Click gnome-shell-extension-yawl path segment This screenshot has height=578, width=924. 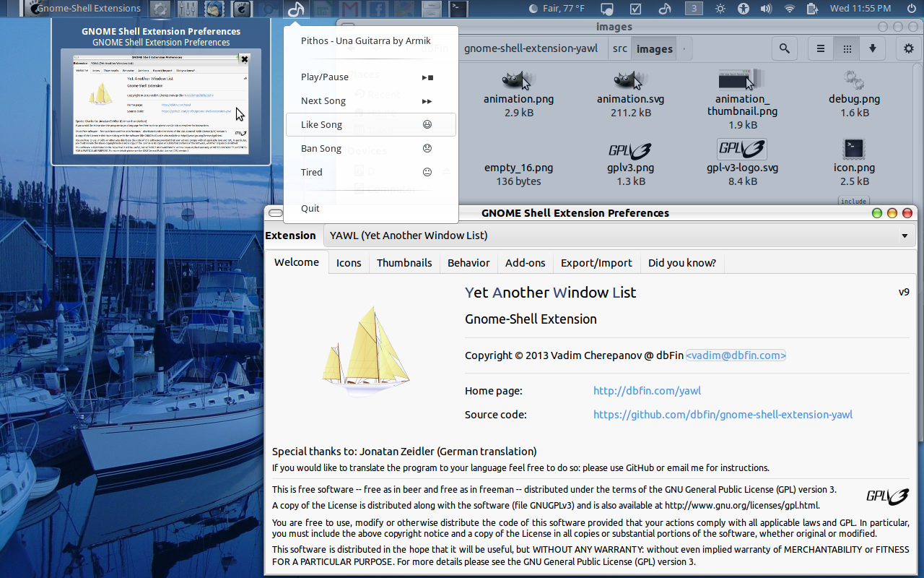(x=531, y=48)
